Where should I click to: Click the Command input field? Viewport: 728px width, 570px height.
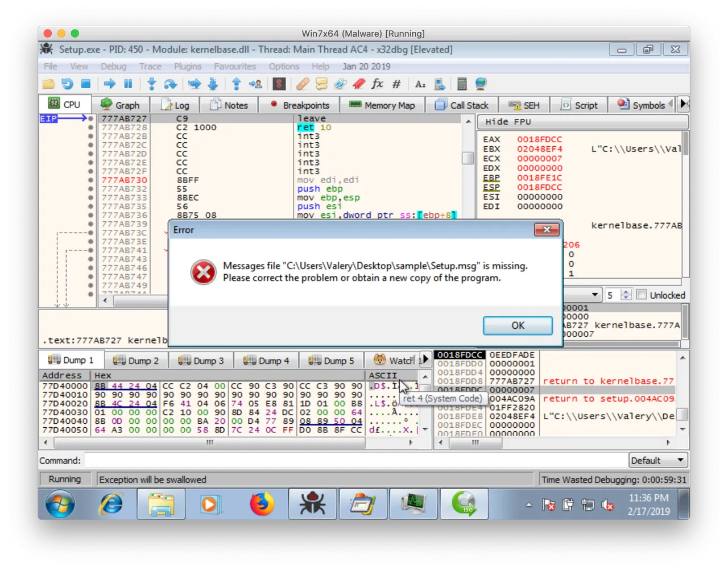(355, 460)
